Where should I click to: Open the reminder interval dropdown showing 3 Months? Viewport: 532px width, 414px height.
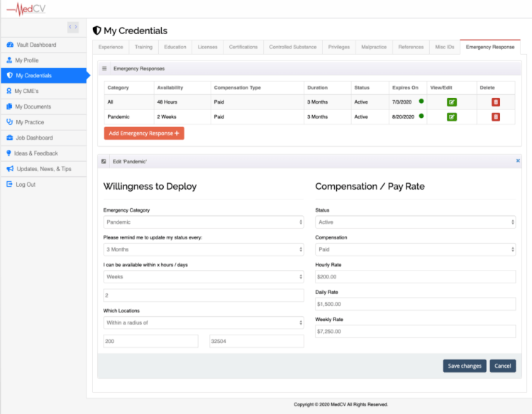[x=204, y=250]
